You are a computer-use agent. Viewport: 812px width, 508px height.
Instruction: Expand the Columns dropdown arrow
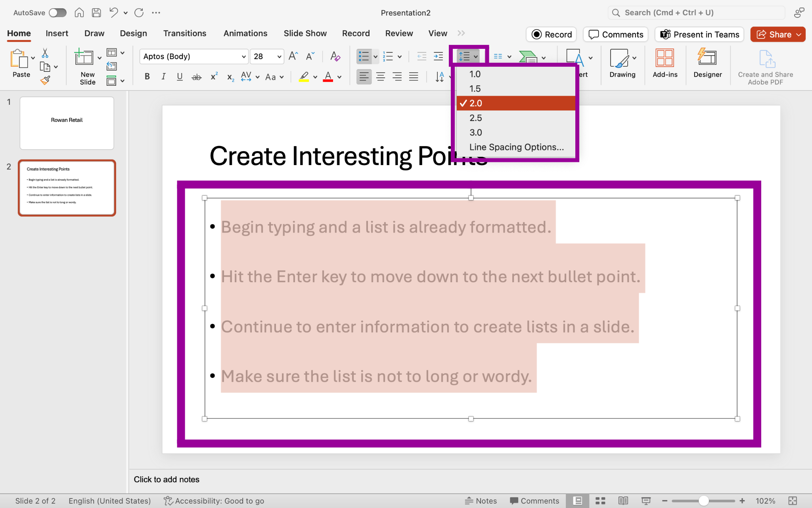pyautogui.click(x=509, y=57)
